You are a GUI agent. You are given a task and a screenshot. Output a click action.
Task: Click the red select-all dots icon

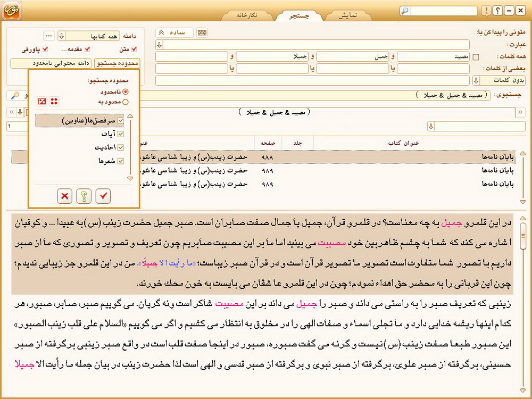tap(54, 102)
